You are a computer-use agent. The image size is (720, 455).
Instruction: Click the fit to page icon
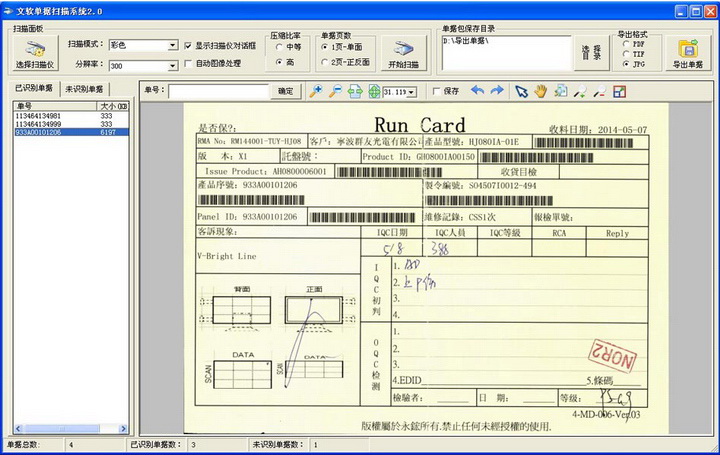374,91
